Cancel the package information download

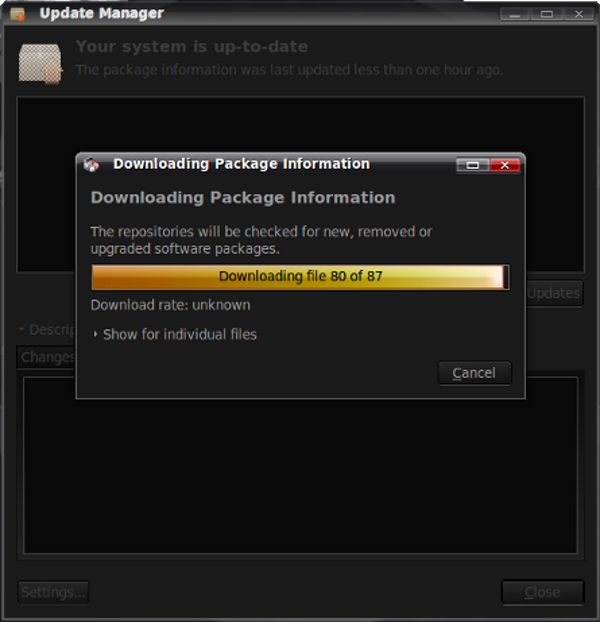coord(474,373)
